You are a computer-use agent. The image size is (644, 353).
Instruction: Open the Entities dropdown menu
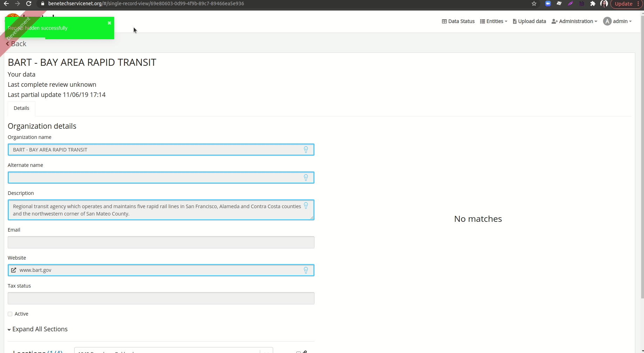pos(493,21)
